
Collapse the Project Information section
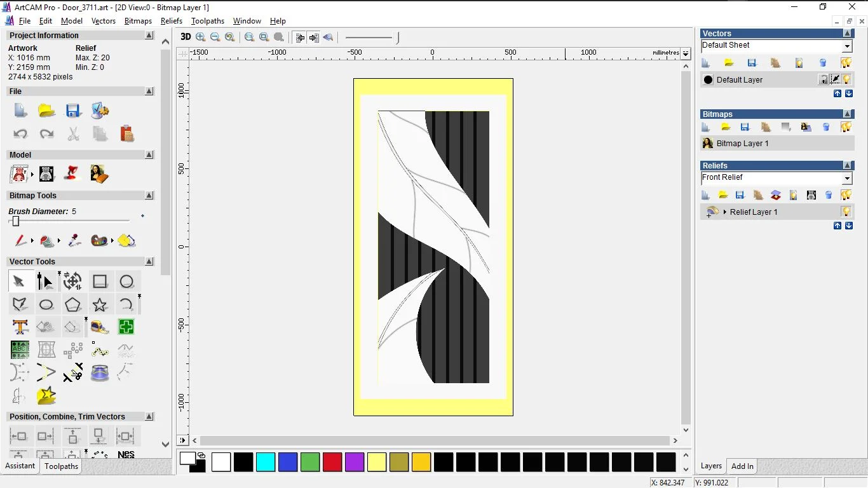click(149, 36)
